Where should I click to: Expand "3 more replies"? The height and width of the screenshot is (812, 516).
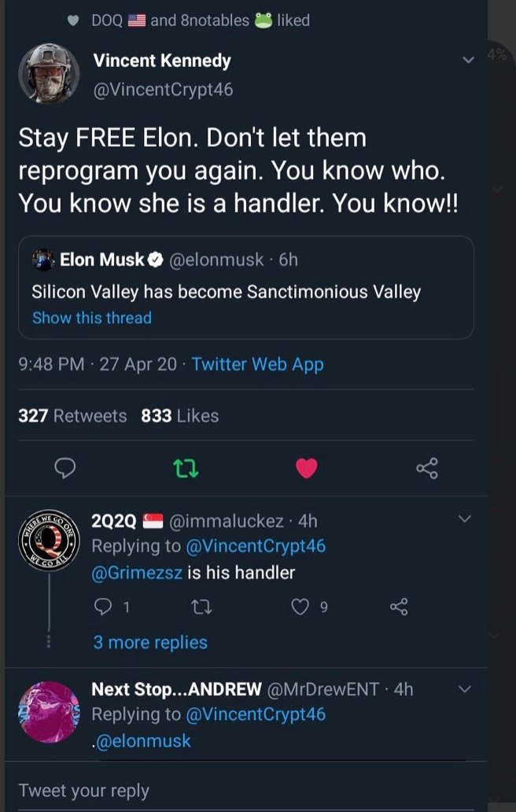[150, 642]
